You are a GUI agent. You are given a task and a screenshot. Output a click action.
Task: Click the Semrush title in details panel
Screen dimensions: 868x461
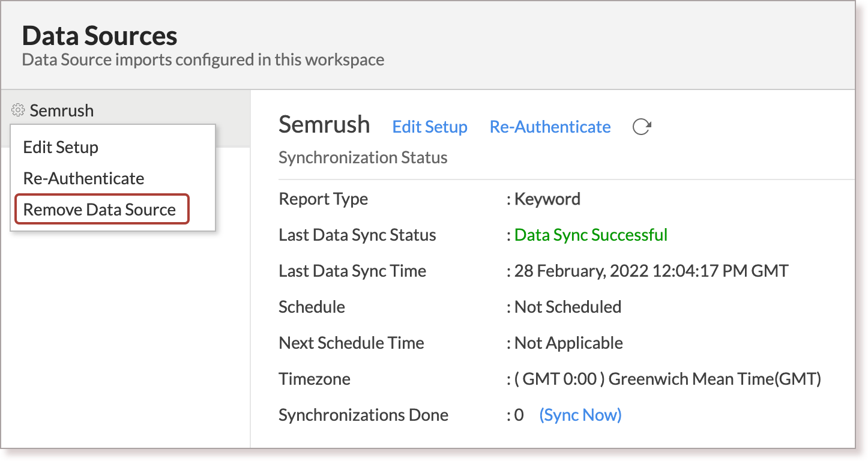click(324, 124)
